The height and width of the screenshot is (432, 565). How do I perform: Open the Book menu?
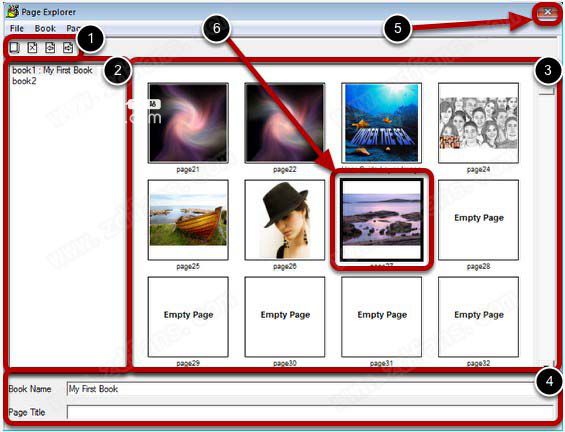click(45, 28)
